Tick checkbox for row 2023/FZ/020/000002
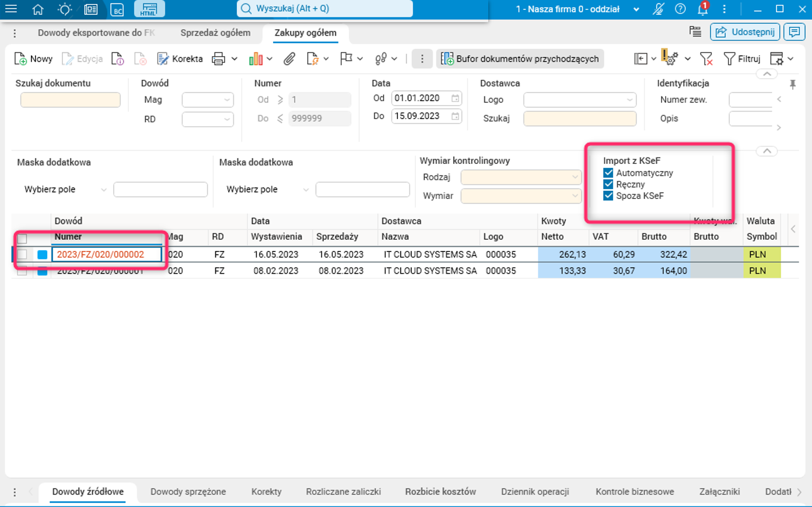 pos(22,254)
